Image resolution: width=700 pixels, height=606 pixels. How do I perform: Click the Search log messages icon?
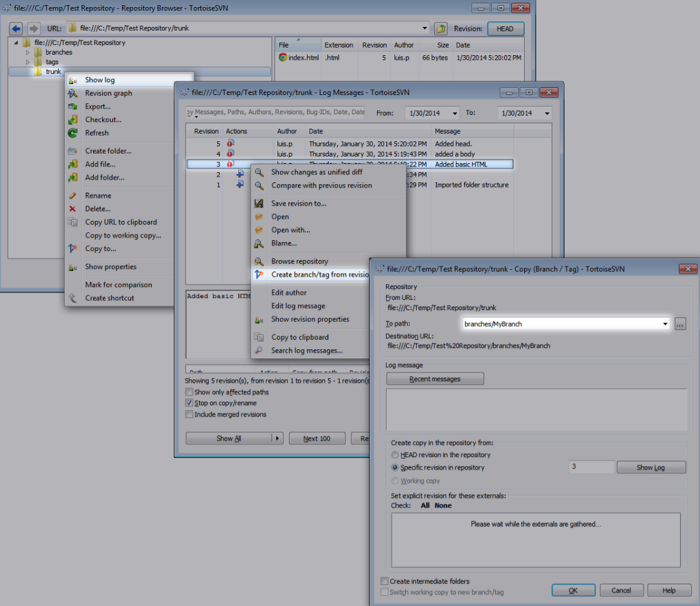coord(259,351)
